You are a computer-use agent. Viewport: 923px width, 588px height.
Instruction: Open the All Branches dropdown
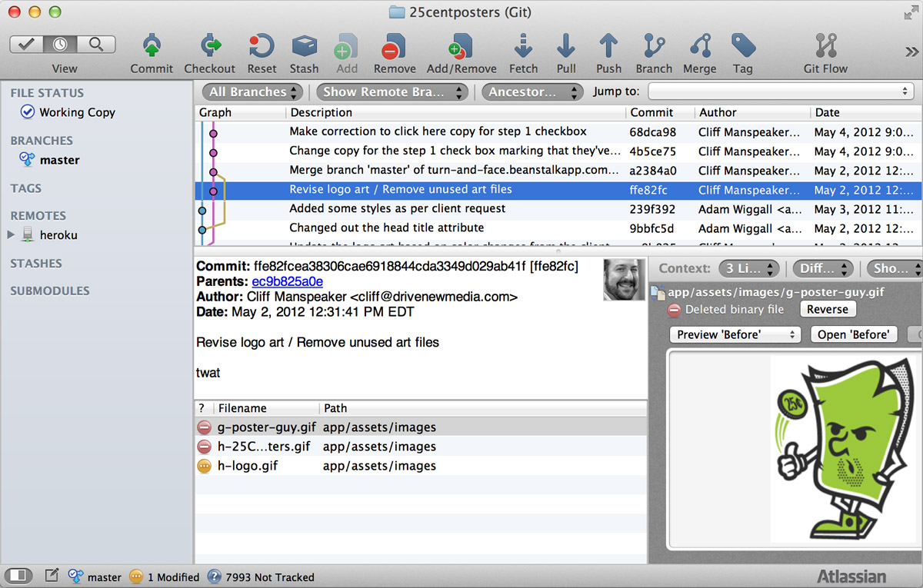(x=252, y=91)
